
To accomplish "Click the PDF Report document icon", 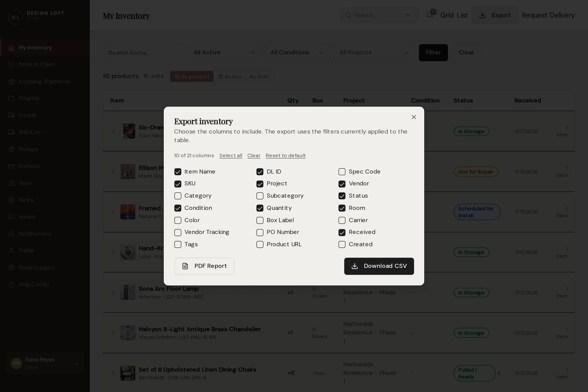I will click(185, 266).
